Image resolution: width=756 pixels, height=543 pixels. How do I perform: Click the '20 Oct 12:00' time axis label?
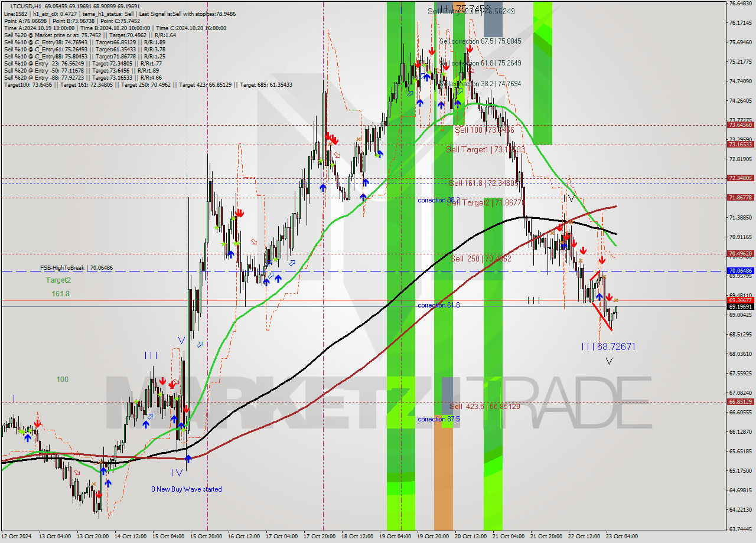(471, 537)
